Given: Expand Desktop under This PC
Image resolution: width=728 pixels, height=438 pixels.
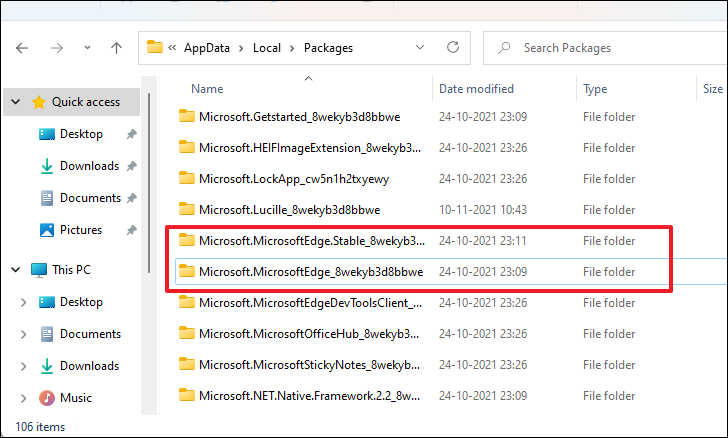Looking at the screenshot, I should click(23, 302).
